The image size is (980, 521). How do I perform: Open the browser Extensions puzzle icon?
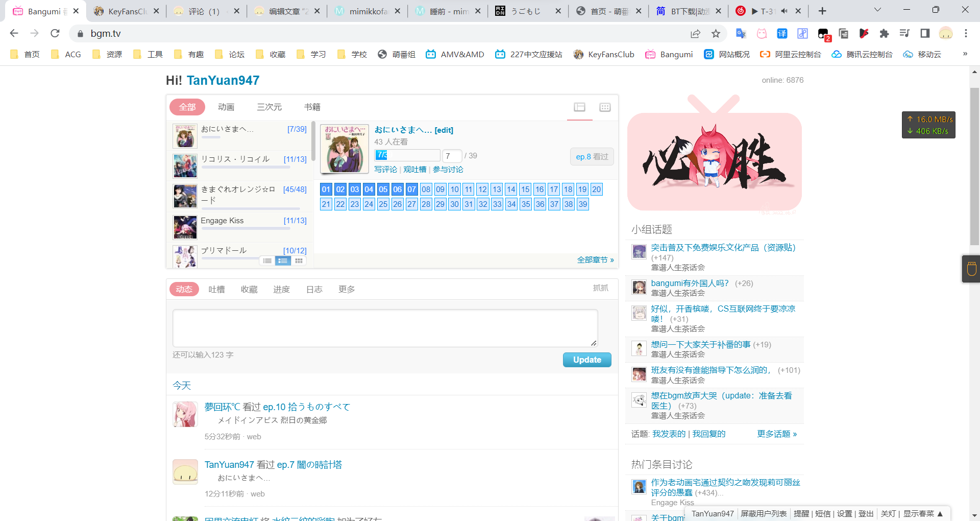coord(884,33)
